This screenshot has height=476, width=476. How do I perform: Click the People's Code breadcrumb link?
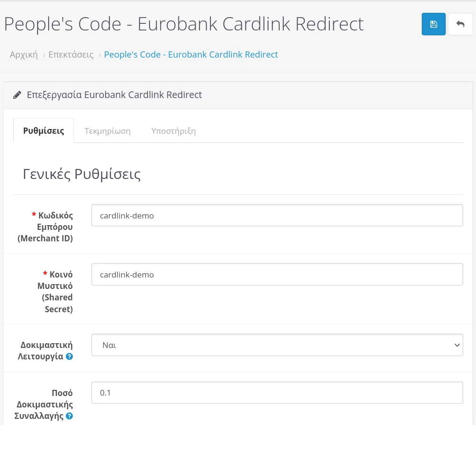(x=191, y=55)
